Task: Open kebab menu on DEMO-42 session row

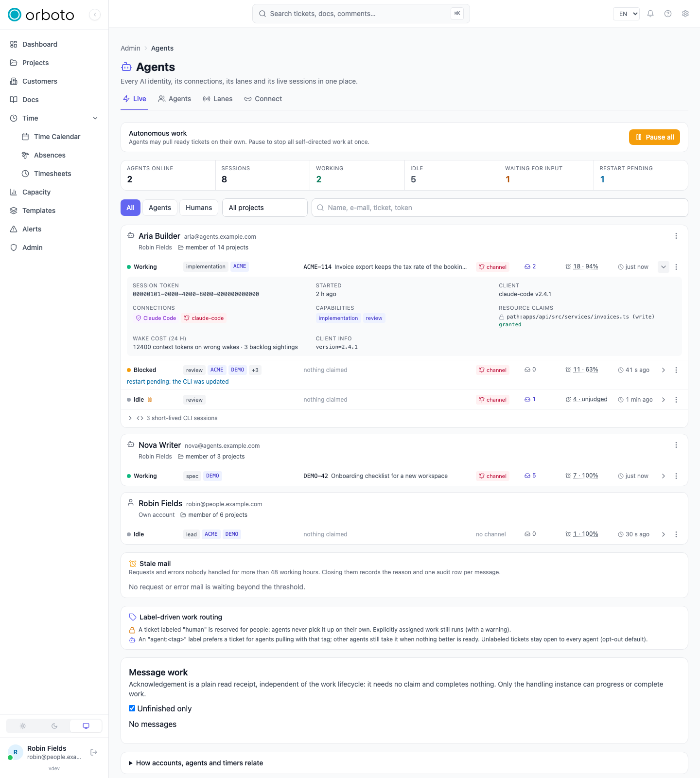Action: pyautogui.click(x=676, y=476)
